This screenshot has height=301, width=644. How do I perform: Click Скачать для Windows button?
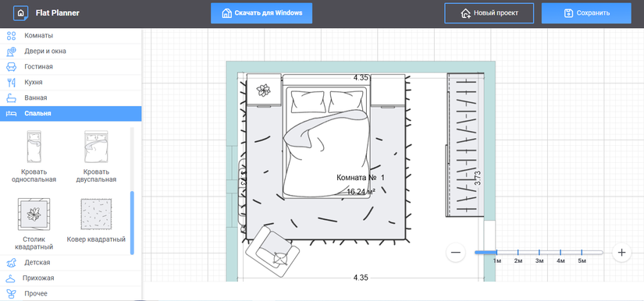coord(262,13)
